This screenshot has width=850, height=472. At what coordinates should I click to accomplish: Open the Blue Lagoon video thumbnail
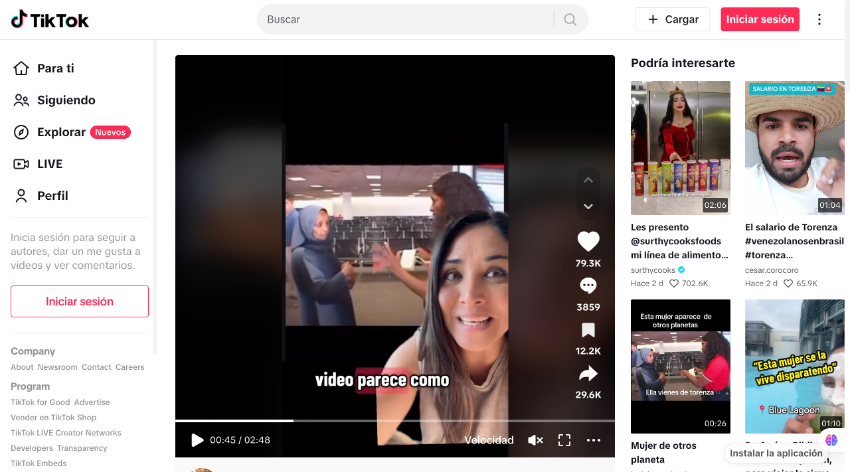point(794,365)
